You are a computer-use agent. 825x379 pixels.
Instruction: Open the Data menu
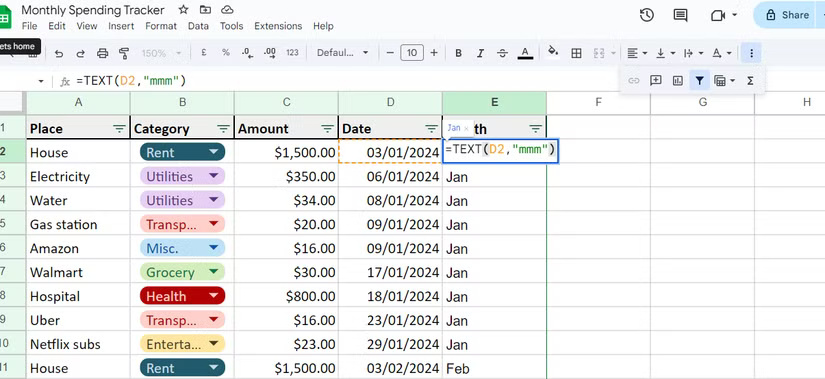click(198, 26)
